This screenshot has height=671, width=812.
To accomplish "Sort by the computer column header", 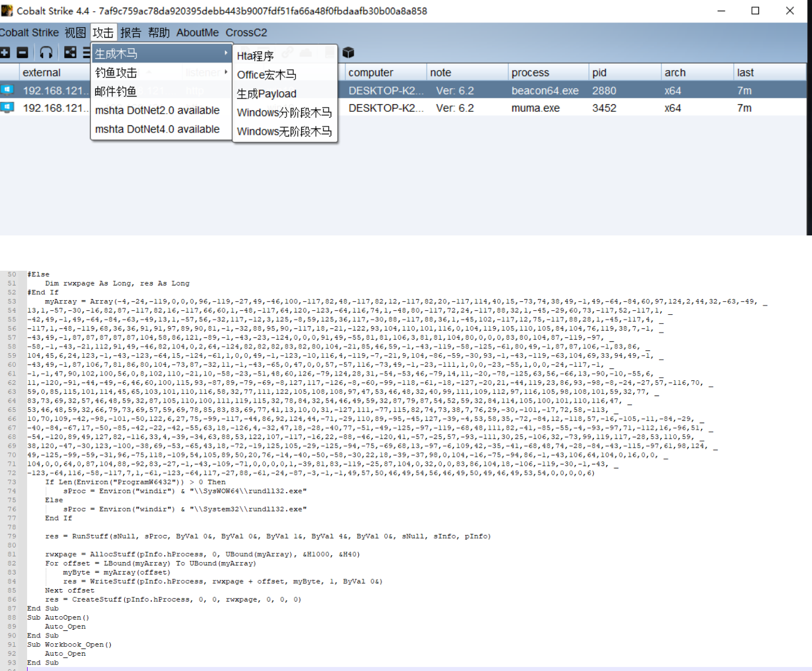I will [385, 72].
